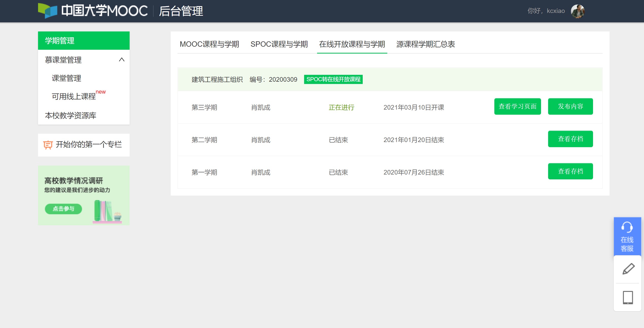Open 源课程学期汇总表 tab
The width and height of the screenshot is (644, 328).
click(425, 44)
